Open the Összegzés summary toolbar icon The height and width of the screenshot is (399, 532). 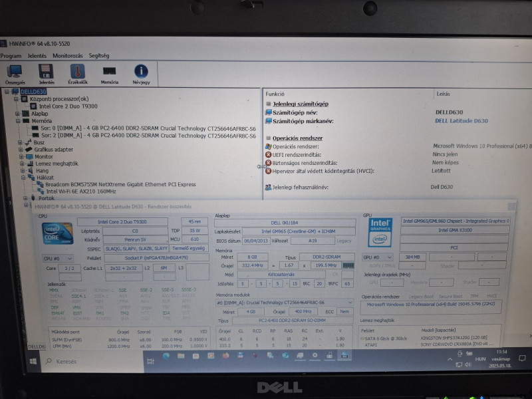pos(15,74)
